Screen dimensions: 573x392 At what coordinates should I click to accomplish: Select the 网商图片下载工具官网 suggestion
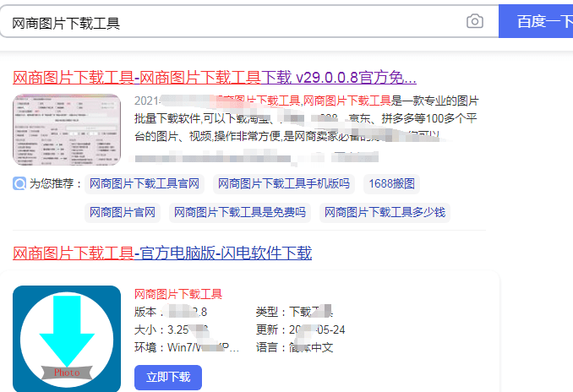click(x=144, y=184)
